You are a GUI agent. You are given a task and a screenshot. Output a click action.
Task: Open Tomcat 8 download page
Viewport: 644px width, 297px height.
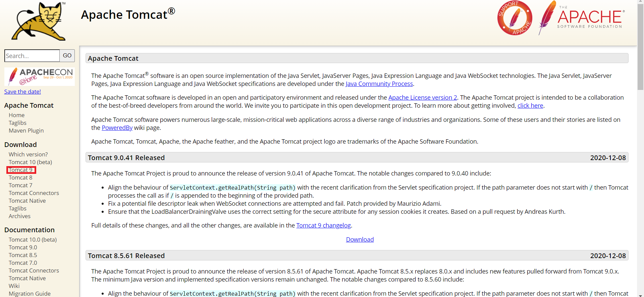[x=20, y=178]
